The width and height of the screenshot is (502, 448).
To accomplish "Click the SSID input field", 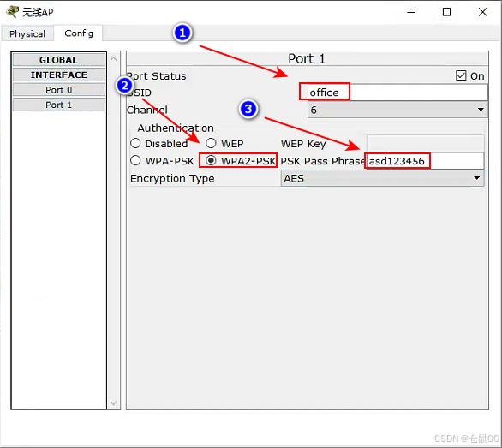I will coord(397,93).
